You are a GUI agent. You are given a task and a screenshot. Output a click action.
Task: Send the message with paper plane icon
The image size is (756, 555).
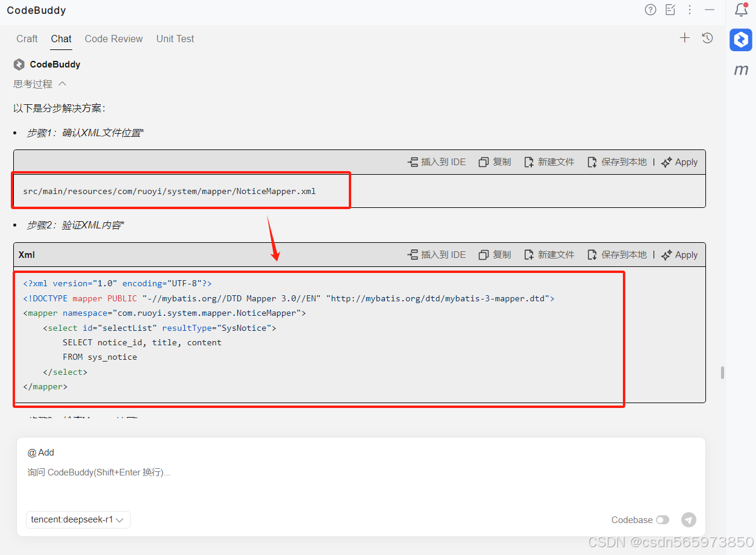[x=689, y=519]
